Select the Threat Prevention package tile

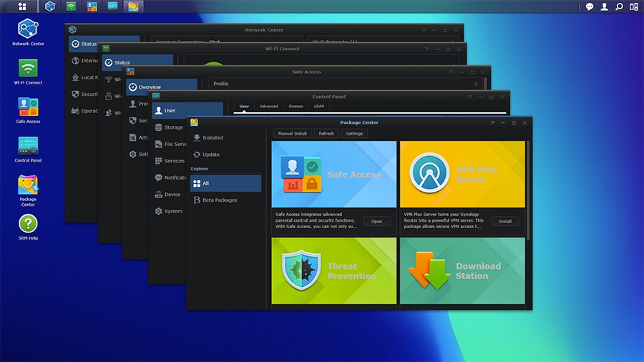(x=333, y=271)
